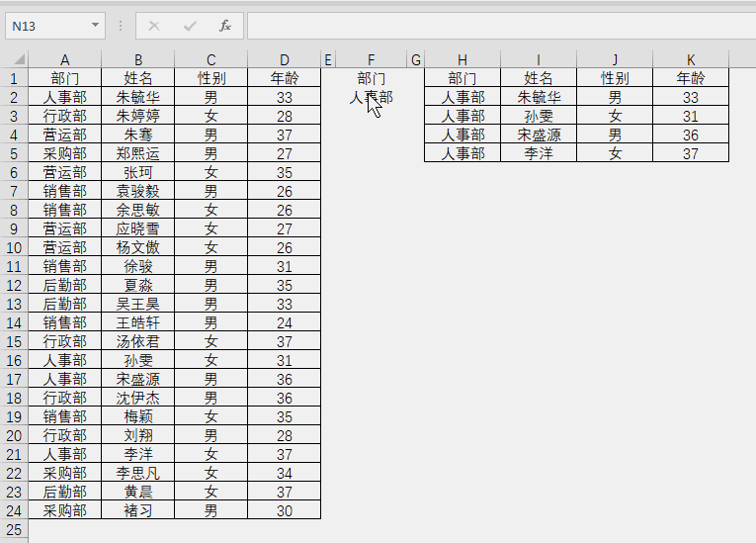The height and width of the screenshot is (543, 756).
Task: Click the 年龄 header in cell D1
Action: coord(285,78)
